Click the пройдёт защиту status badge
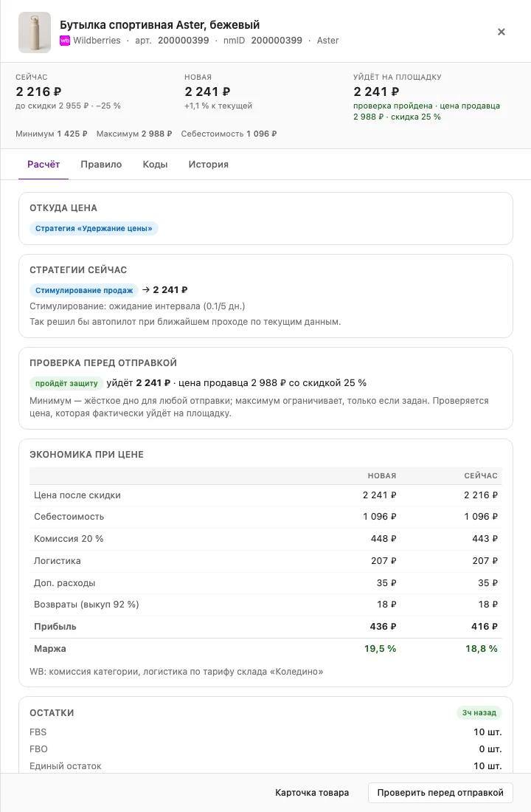The width and height of the screenshot is (531, 812). (x=66, y=383)
